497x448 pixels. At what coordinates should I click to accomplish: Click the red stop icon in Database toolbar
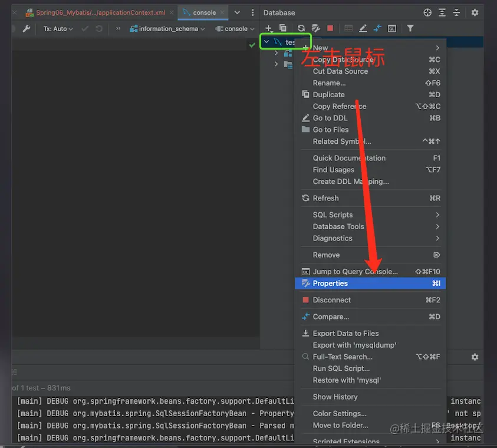(x=330, y=28)
